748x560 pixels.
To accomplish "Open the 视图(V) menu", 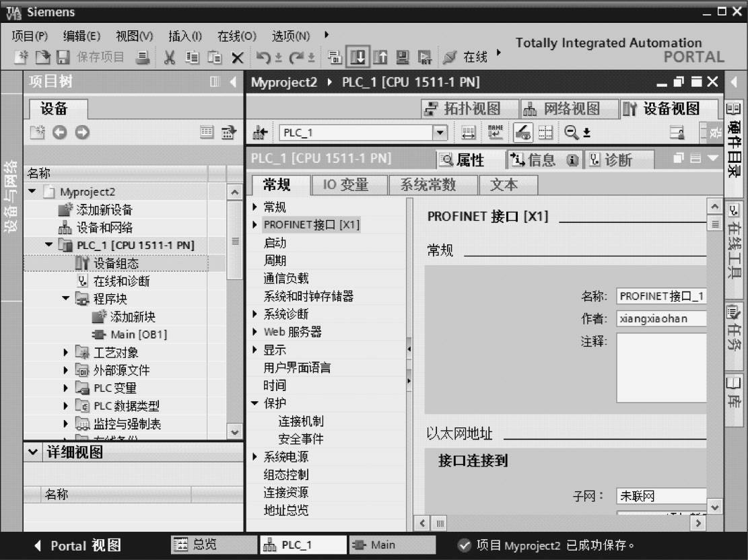I will pos(135,36).
